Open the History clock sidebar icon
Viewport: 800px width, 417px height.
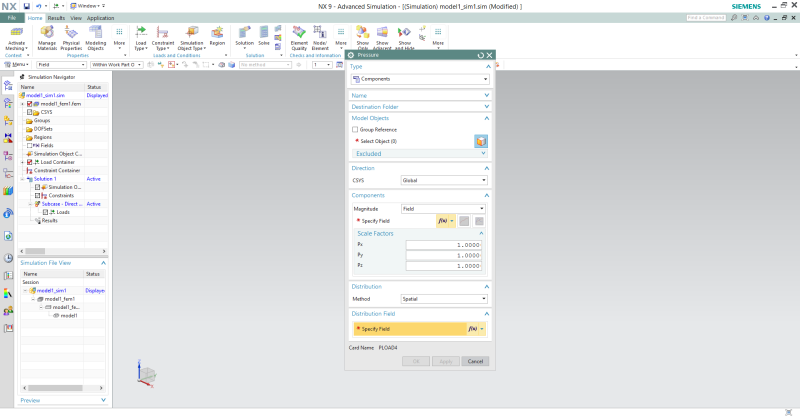click(8, 258)
